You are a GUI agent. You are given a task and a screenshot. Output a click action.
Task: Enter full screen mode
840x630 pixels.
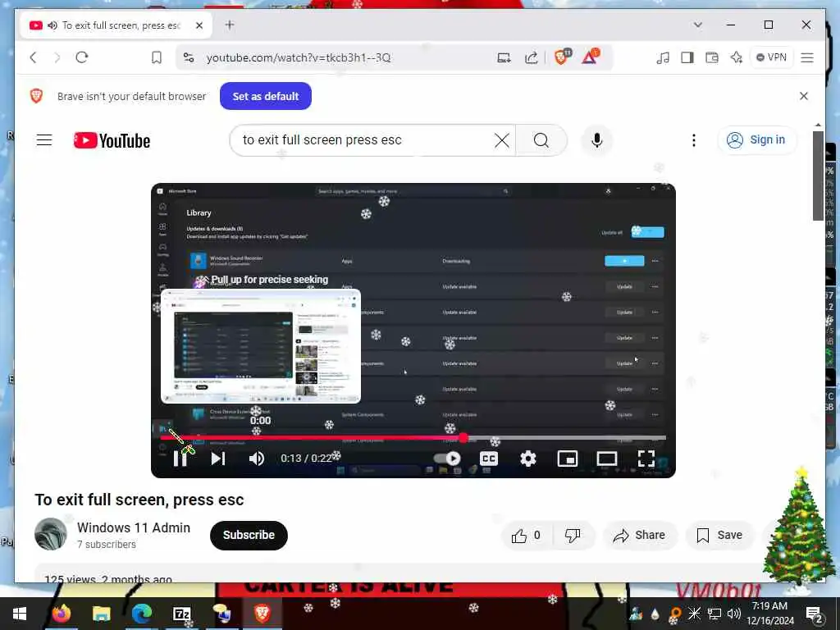(x=646, y=459)
